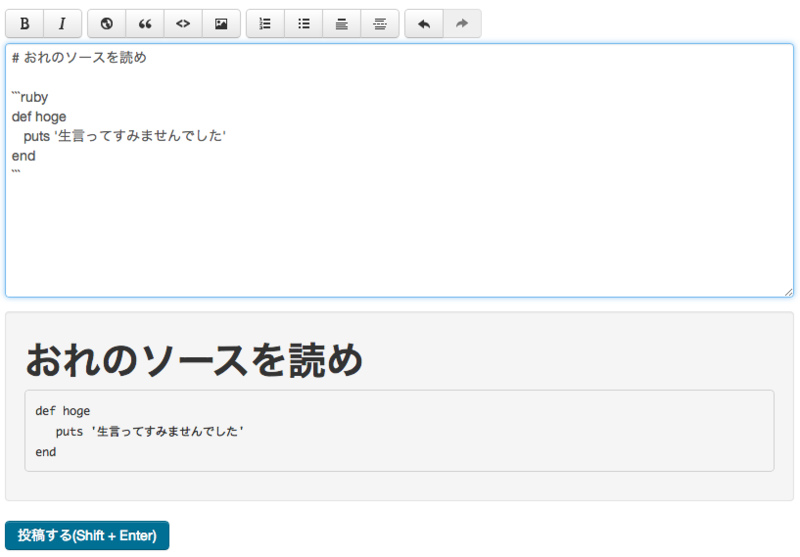Click the 投稿する(Shift + Enter) submit button
This screenshot has height=557, width=800.
(x=87, y=536)
